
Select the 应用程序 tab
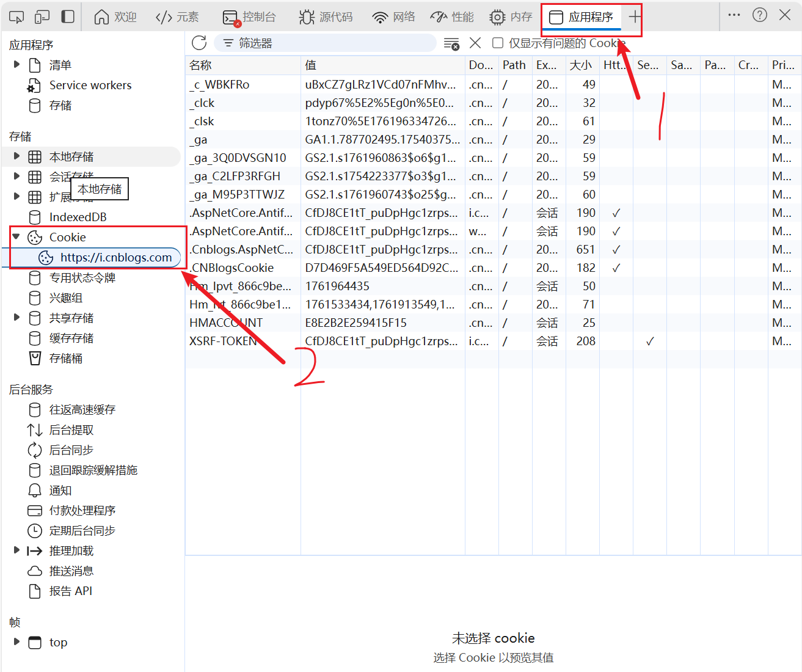coord(581,17)
